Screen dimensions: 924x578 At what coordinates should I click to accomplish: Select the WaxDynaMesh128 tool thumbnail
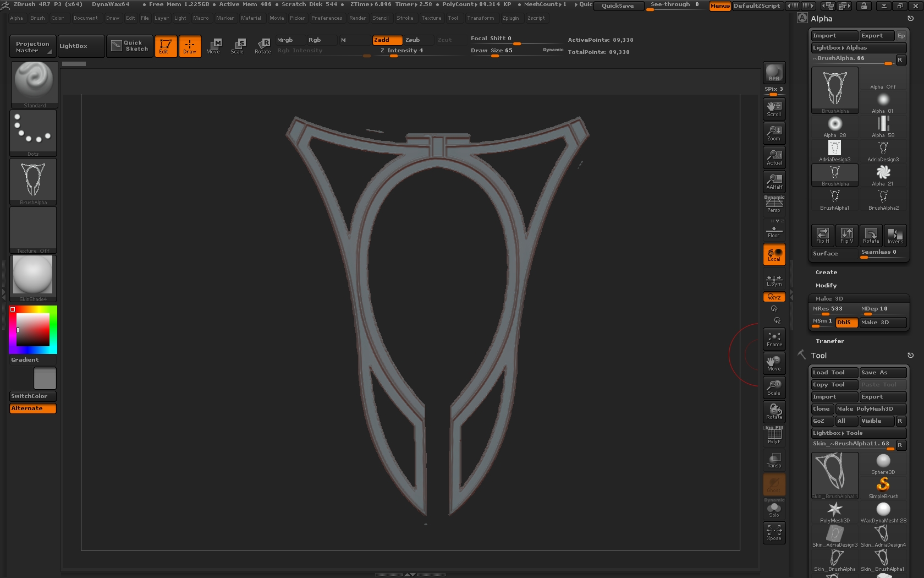[883, 512]
